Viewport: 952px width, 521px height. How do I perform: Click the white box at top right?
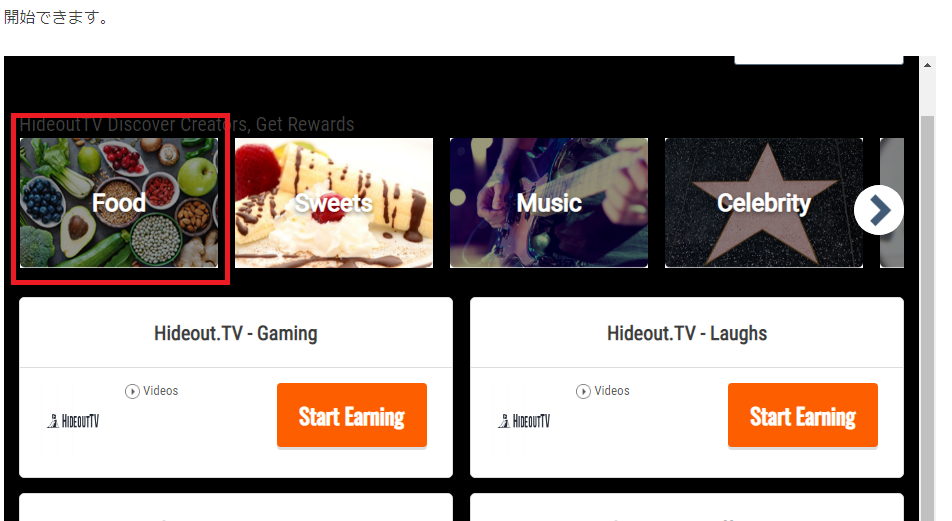(x=819, y=60)
